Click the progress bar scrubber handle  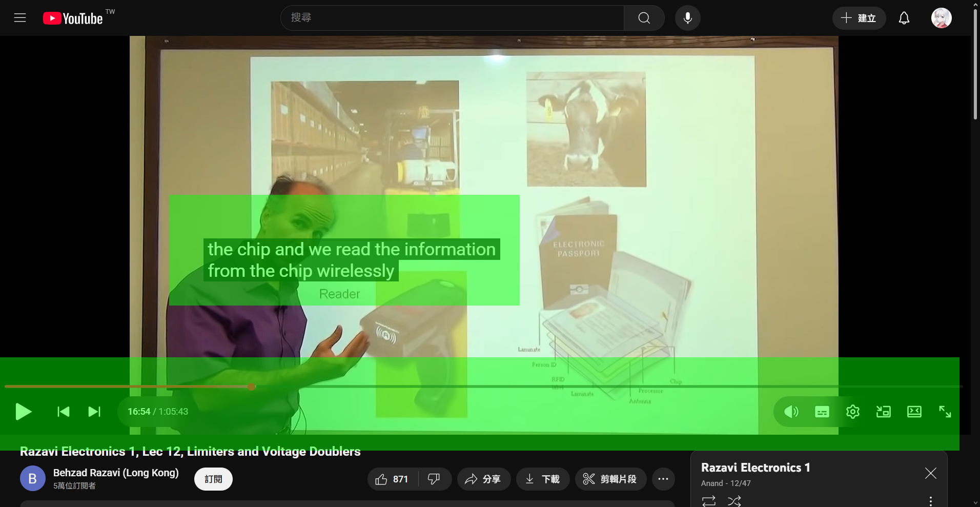(252, 387)
